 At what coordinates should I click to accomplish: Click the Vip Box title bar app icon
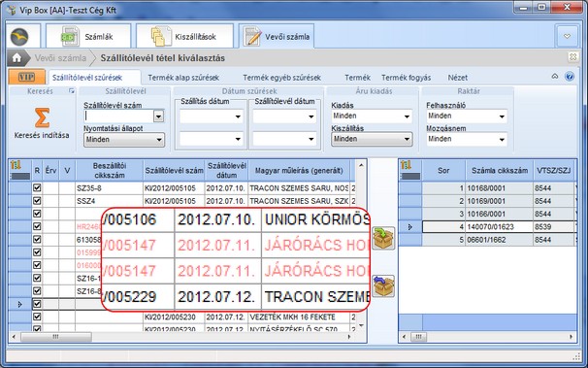click(12, 10)
